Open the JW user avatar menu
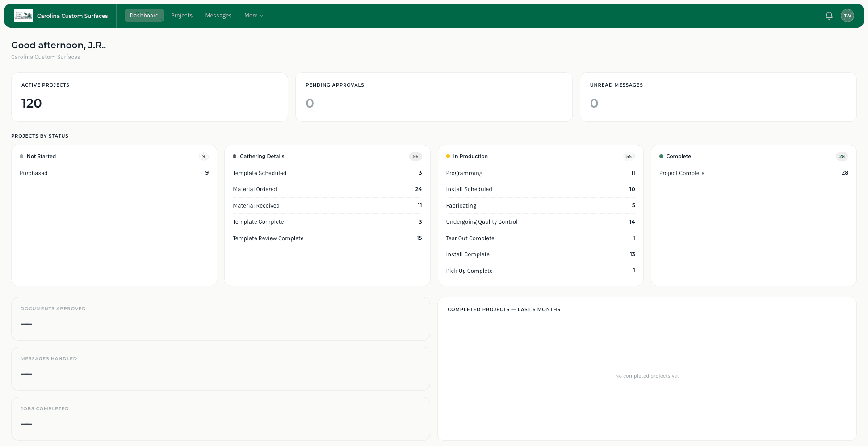868x446 pixels. coord(847,16)
